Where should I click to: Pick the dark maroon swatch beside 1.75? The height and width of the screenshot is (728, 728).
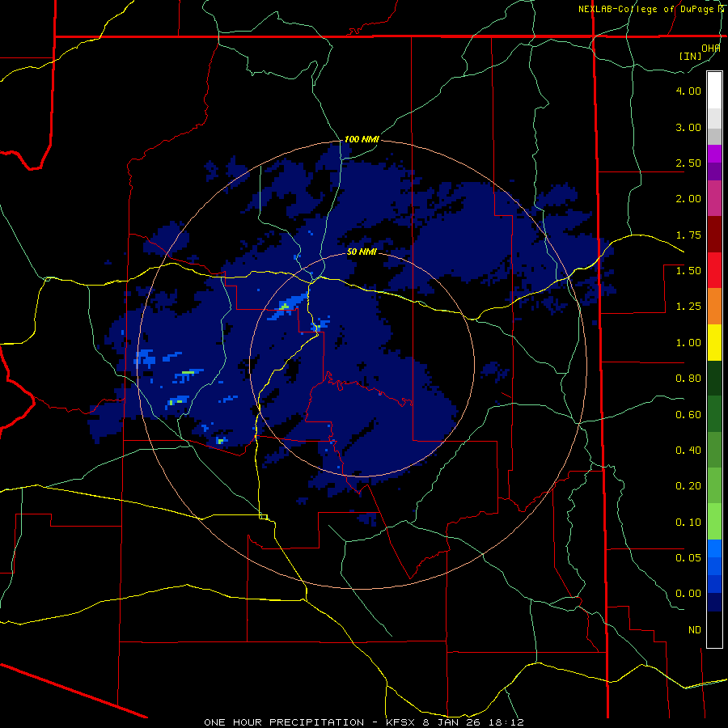tap(714, 235)
